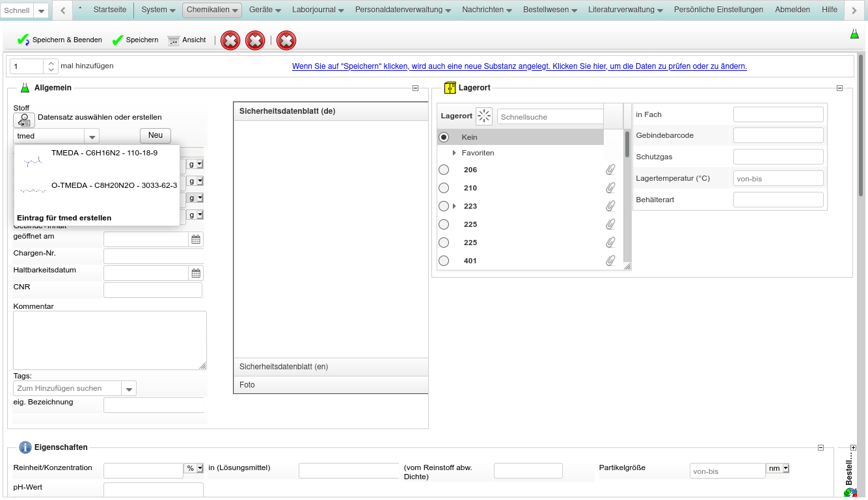Select radio button for Lagerort 401
This screenshot has width=868, height=500.
(444, 261)
